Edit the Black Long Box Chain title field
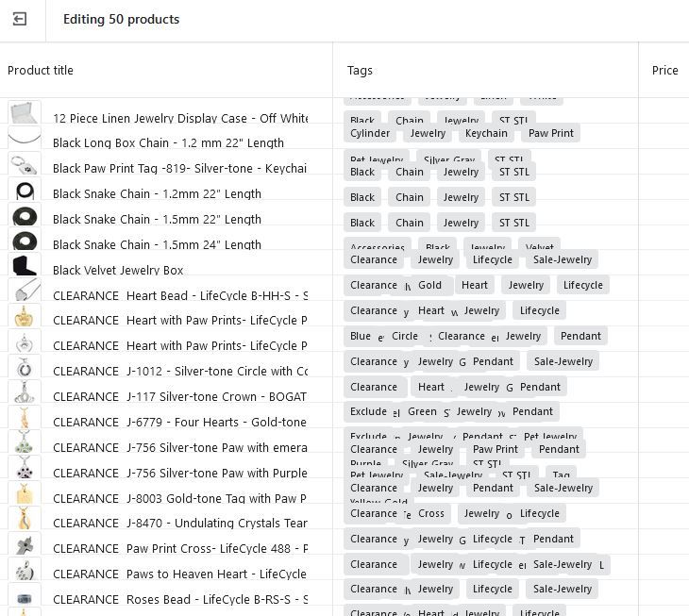Viewport: 689px width, 616px height. click(x=168, y=143)
